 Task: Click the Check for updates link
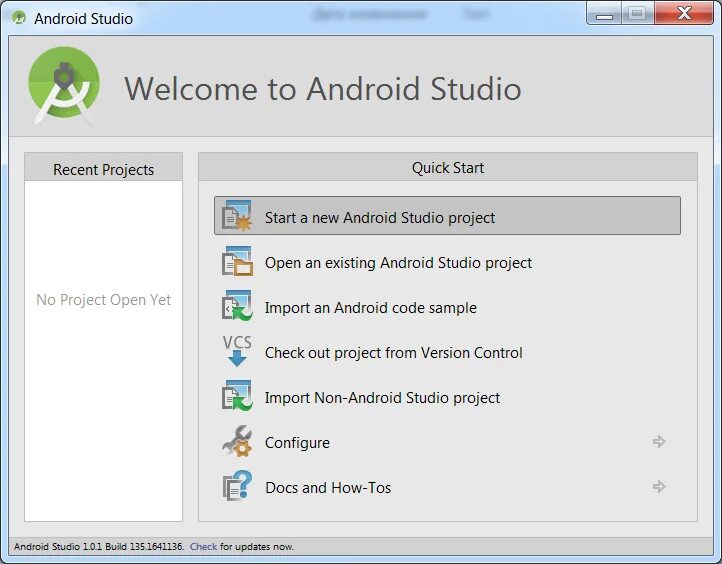point(203,547)
